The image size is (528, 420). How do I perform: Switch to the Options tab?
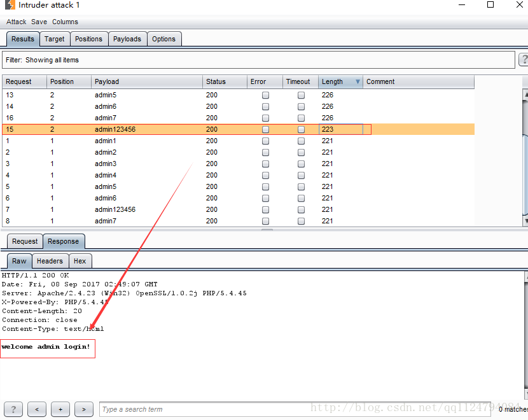[163, 39]
